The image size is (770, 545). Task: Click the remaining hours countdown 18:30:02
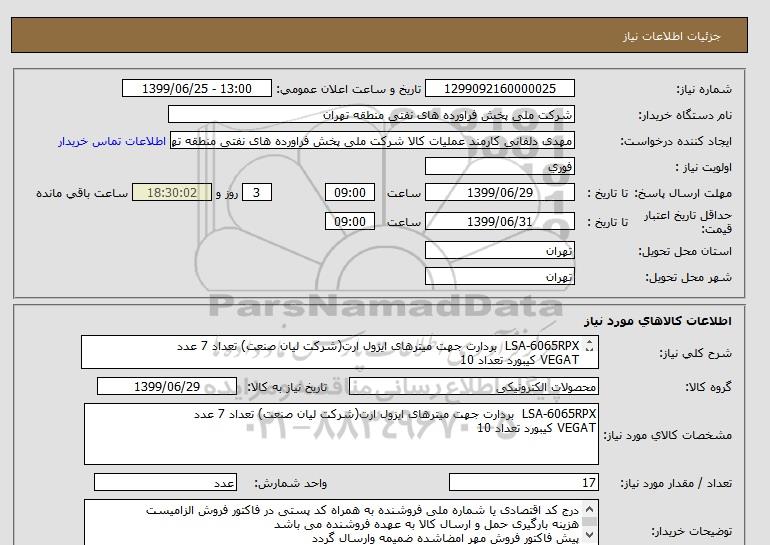[172, 192]
